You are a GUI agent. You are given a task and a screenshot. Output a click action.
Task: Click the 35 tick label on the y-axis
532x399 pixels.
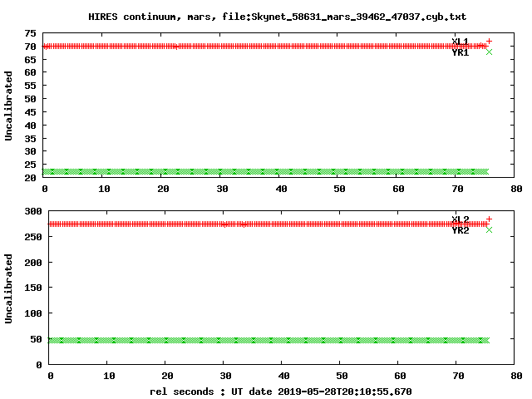coord(30,139)
